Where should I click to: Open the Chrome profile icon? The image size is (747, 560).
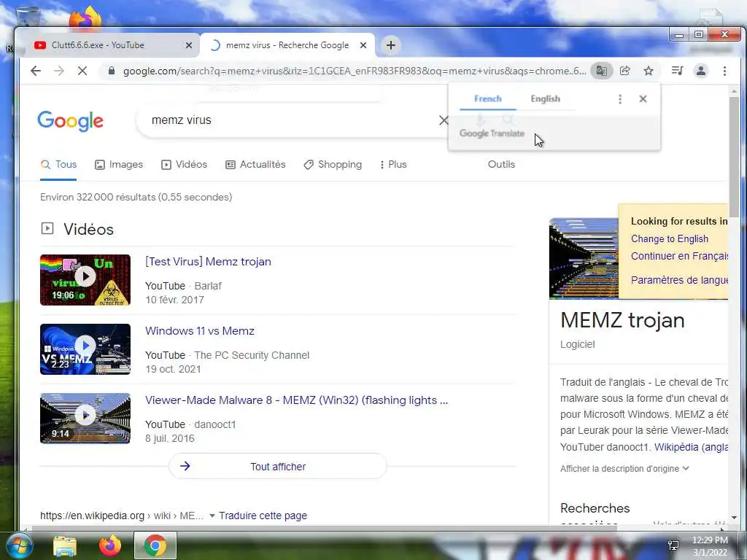[701, 71]
